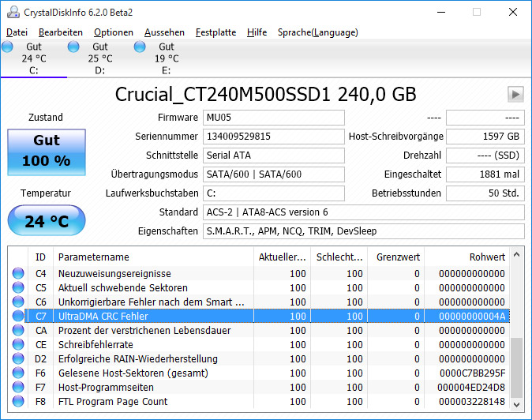This screenshot has width=532, height=420.
Task: Select the Schreibfehlerrate row
Action: [259, 345]
